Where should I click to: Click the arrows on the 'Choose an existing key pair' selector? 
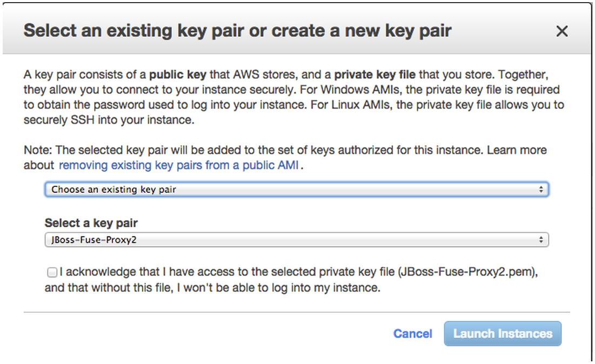pyautogui.click(x=541, y=190)
